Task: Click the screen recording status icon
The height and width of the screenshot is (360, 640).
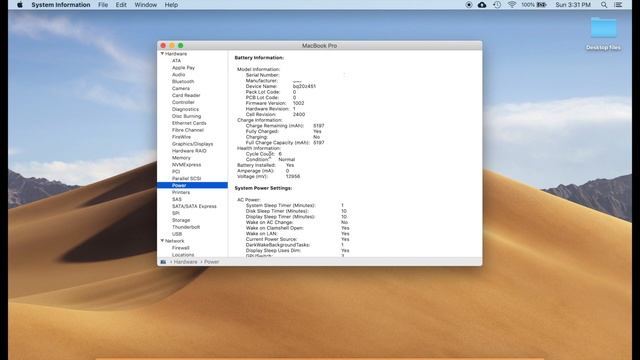Action: tap(469, 5)
